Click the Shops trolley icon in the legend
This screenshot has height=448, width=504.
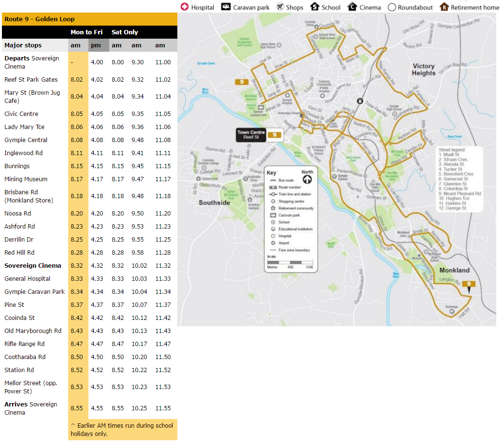coord(280,7)
